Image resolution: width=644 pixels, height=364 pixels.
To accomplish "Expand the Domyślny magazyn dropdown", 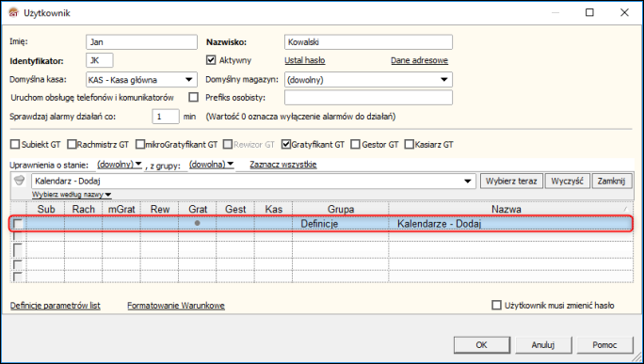I will pyautogui.click(x=444, y=80).
